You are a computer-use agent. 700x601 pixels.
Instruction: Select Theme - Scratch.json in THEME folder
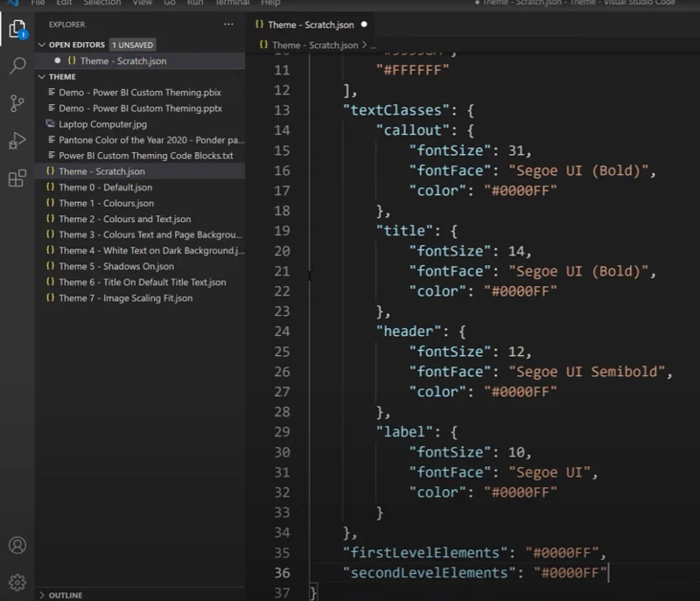click(140, 171)
